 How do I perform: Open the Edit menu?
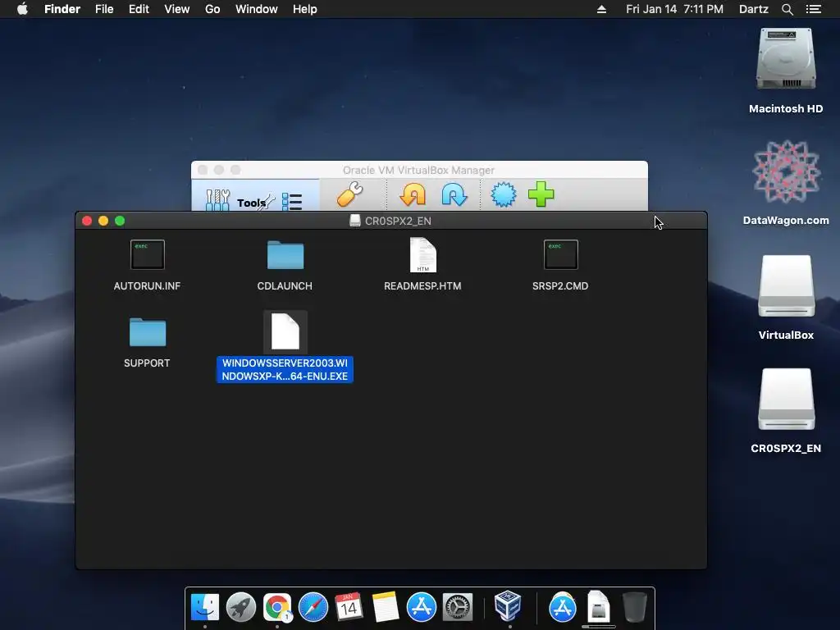139,9
